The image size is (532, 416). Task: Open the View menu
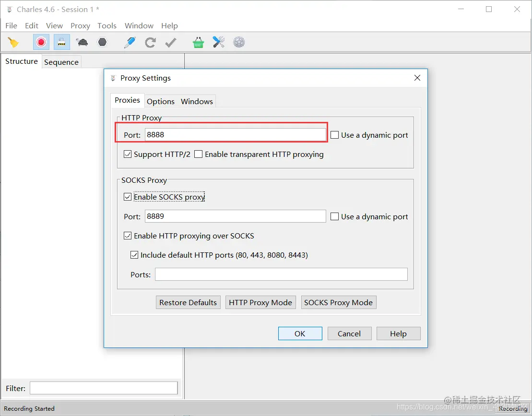(54, 26)
